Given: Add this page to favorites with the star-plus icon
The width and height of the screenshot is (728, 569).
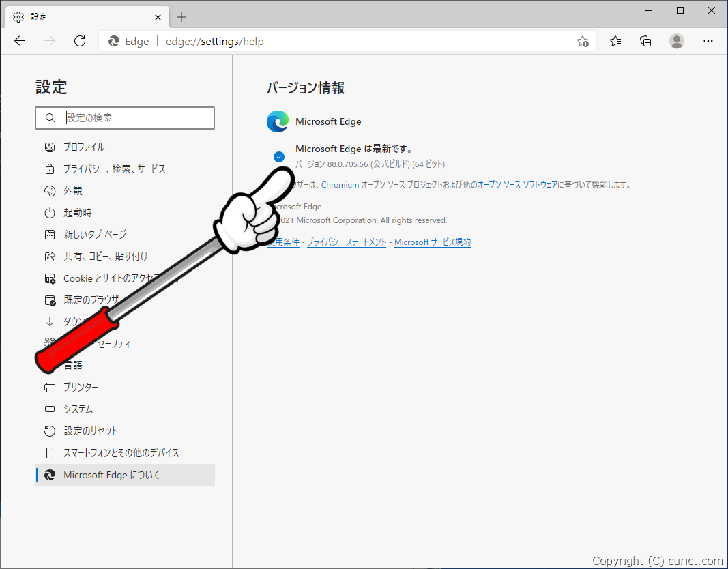Looking at the screenshot, I should (x=583, y=42).
